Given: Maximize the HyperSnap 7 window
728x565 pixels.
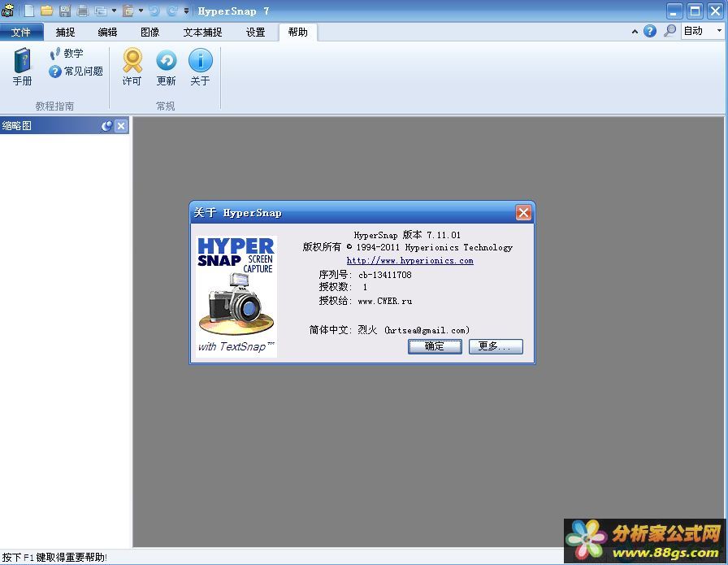Looking at the screenshot, I should (695, 11).
